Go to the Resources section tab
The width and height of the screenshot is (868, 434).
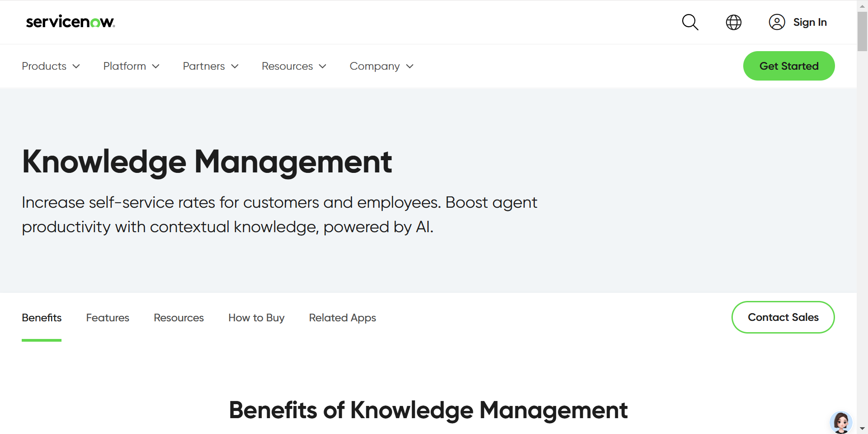point(179,318)
